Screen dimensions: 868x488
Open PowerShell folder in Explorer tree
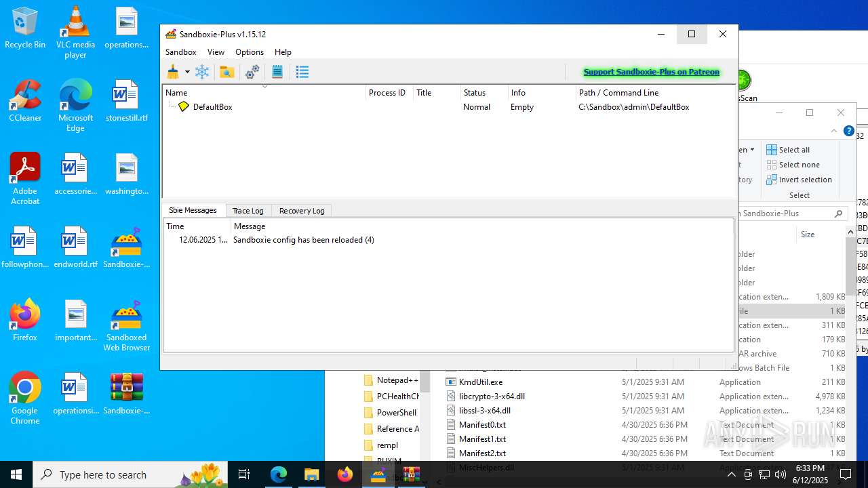[x=391, y=413]
